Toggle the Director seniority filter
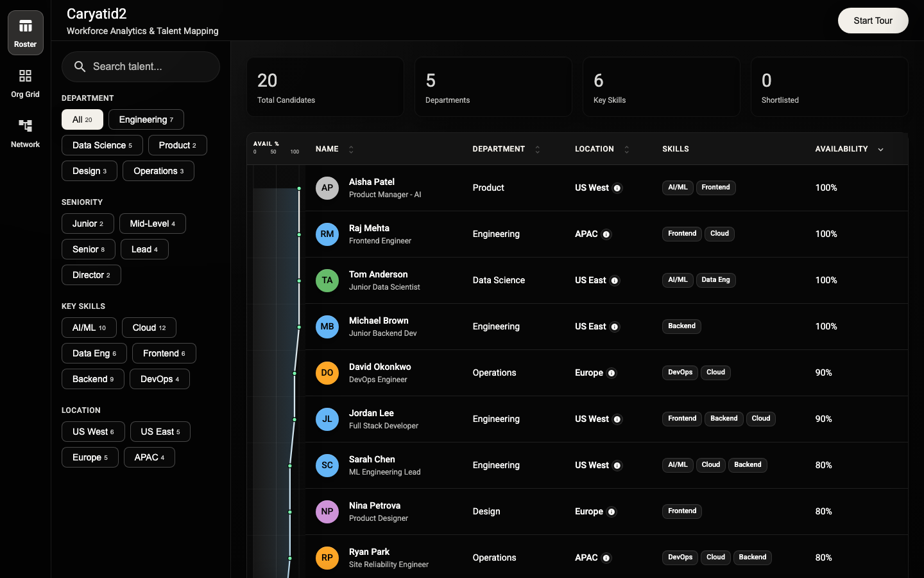Image resolution: width=924 pixels, height=578 pixels. click(x=91, y=275)
